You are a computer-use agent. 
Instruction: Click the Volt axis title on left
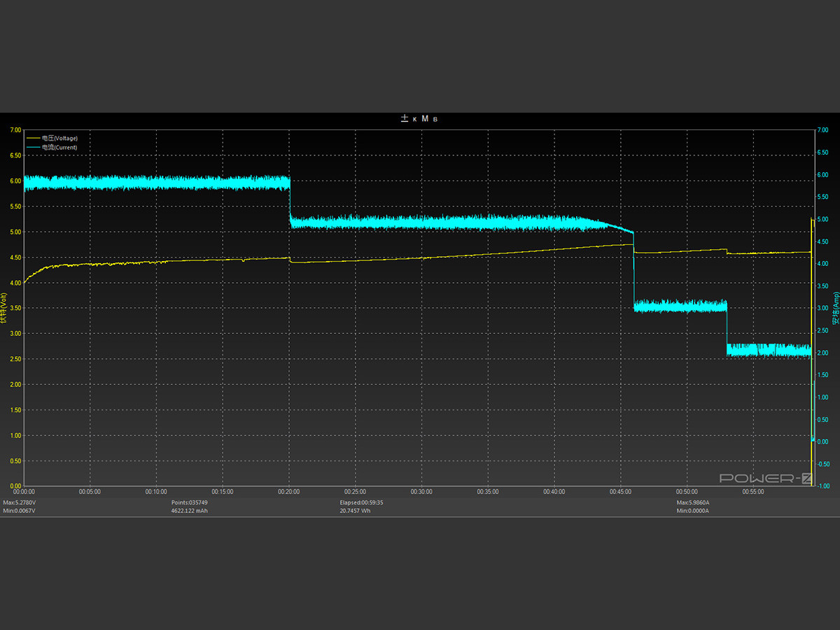[x=4, y=309]
